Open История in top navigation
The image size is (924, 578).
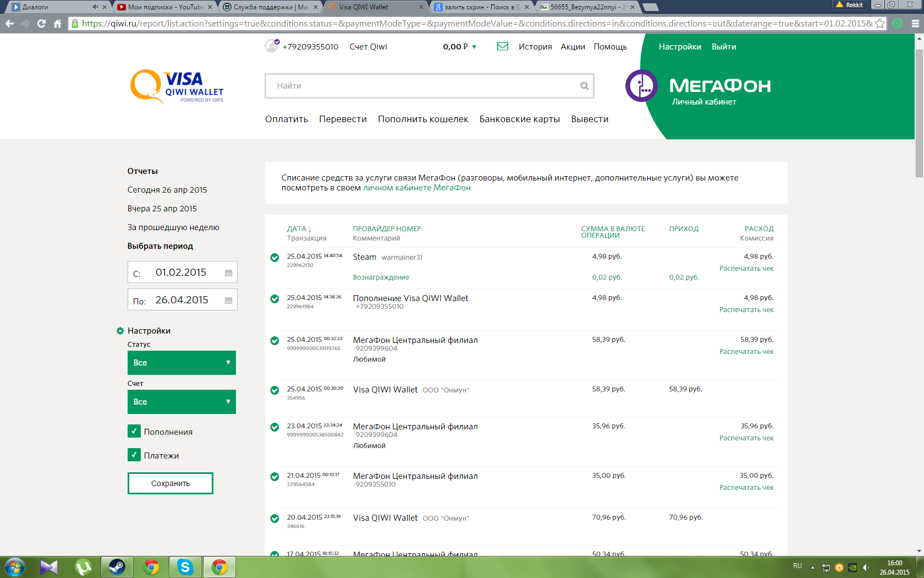pyautogui.click(x=535, y=47)
